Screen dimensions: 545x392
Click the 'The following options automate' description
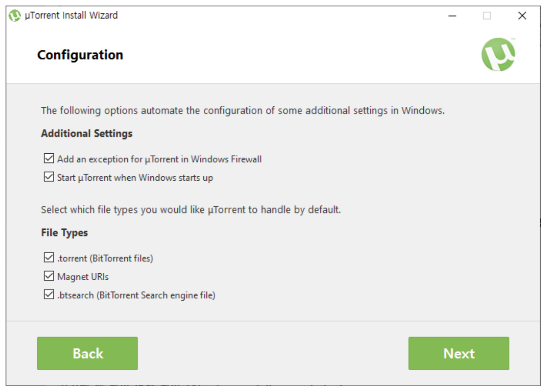[243, 111]
